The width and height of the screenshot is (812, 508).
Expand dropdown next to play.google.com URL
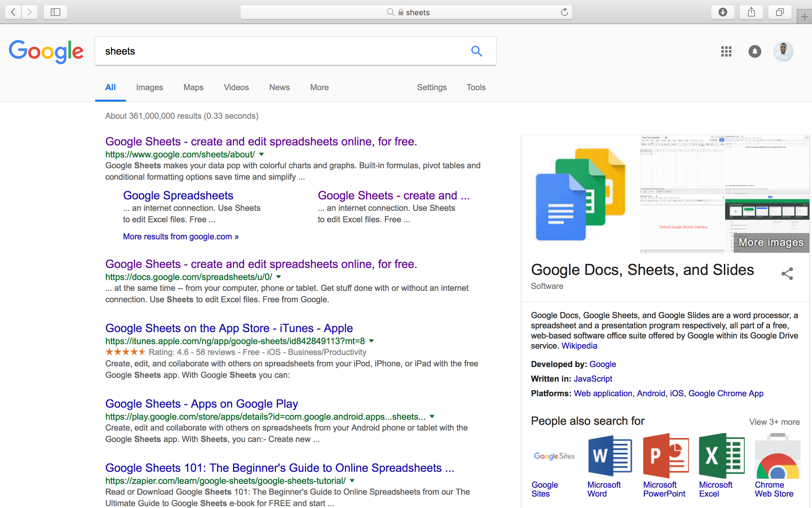[x=432, y=417]
